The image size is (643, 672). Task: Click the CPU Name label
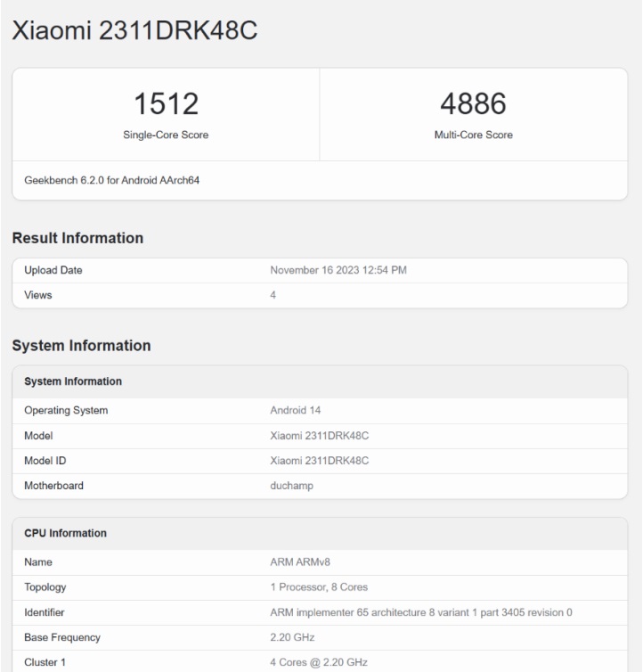pos(38,562)
